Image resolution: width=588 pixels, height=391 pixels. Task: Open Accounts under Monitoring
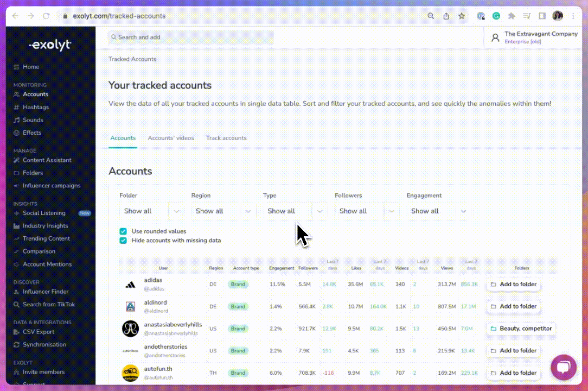(x=35, y=94)
